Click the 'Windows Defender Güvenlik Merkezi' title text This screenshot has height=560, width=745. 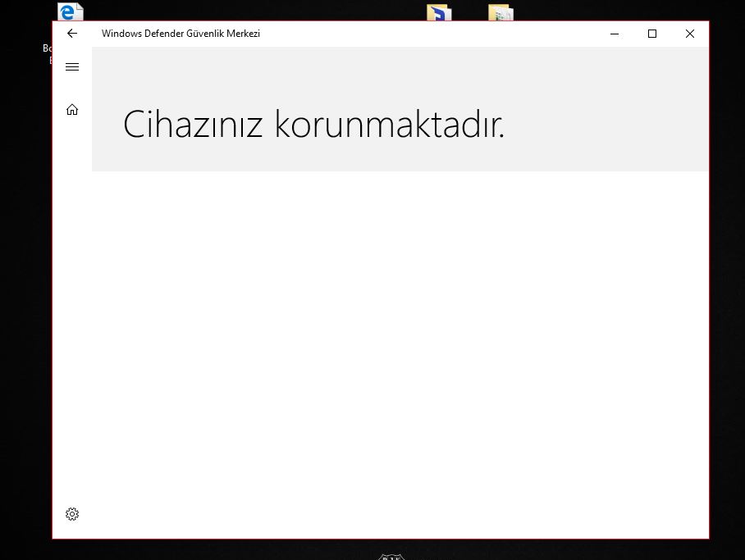point(181,34)
